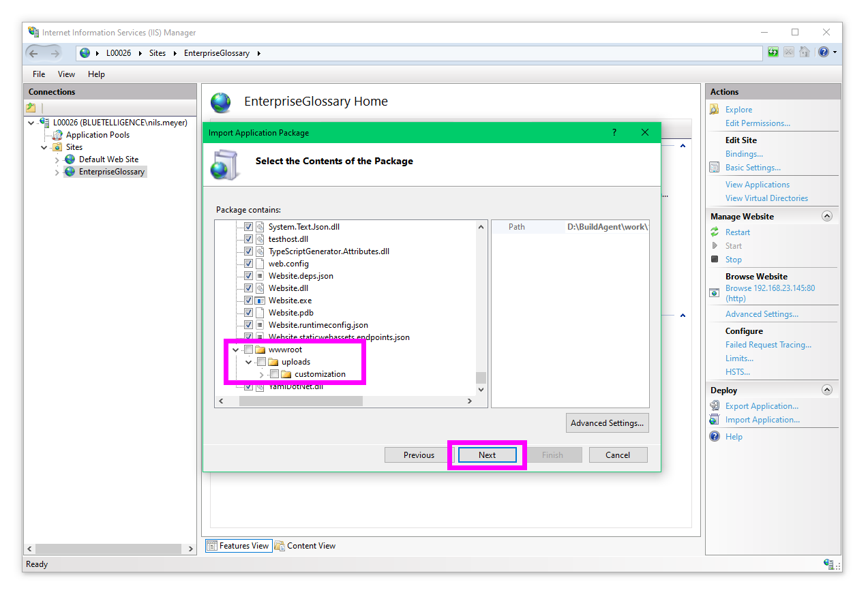Screen dimensions: 868x599
Task: Click the Next button
Action: tap(487, 455)
